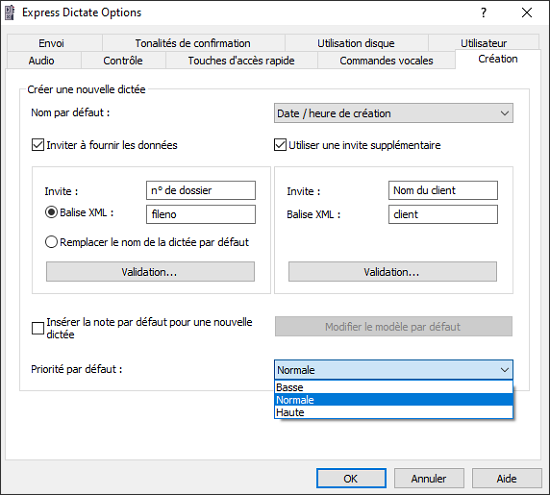Click the Aide button
550x495 pixels.
[x=507, y=478]
